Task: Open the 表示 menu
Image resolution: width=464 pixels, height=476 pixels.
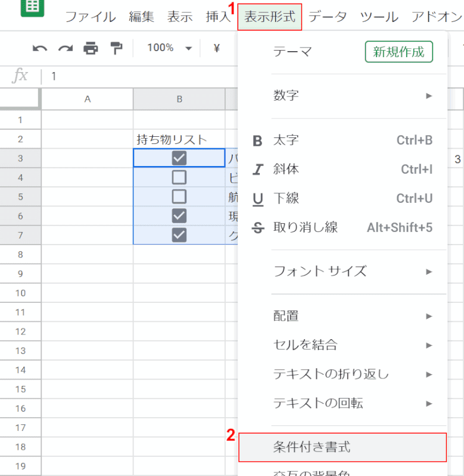Action: point(180,17)
